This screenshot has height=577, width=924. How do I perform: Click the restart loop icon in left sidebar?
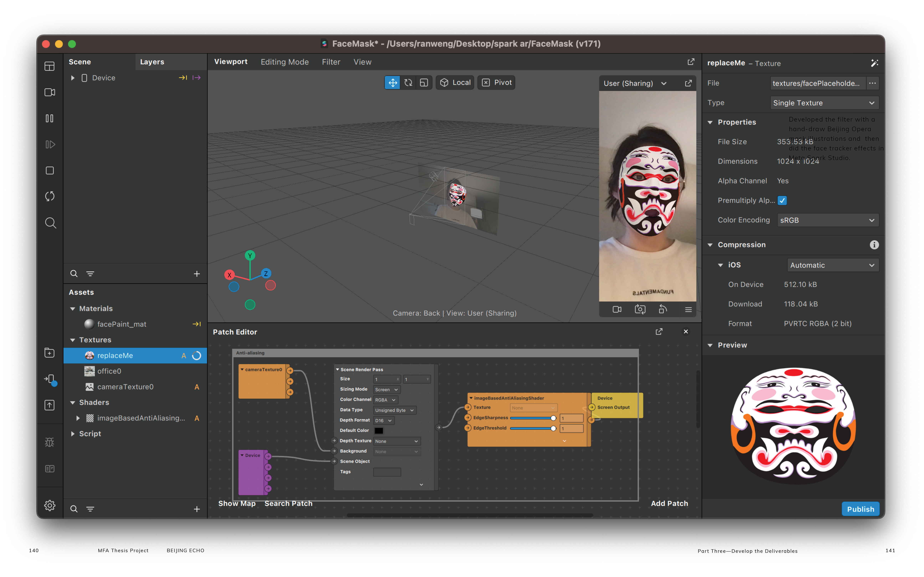50,197
